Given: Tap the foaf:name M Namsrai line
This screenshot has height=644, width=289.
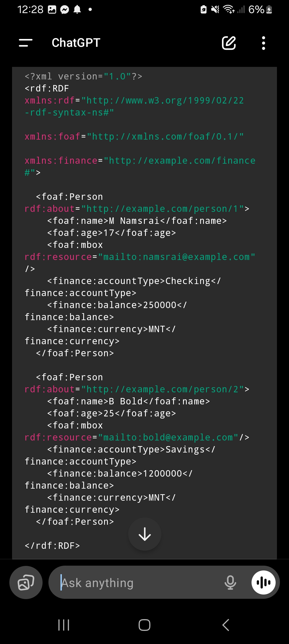Looking at the screenshot, I should click(137, 221).
